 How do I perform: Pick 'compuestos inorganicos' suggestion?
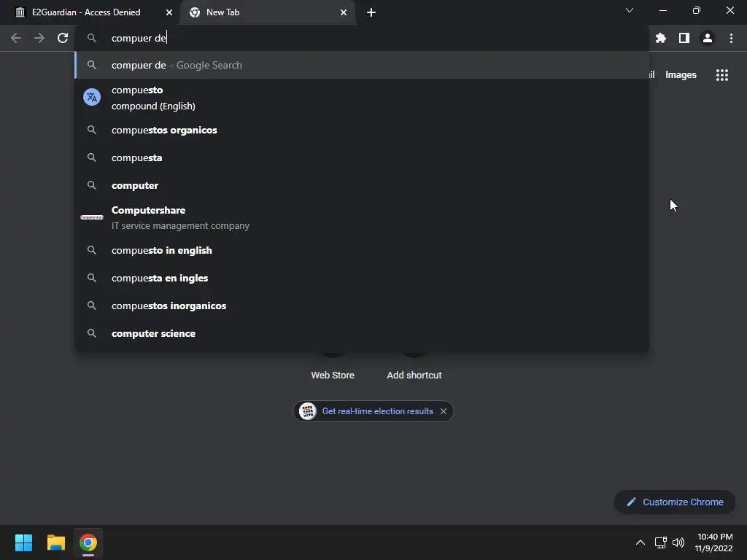(362, 306)
